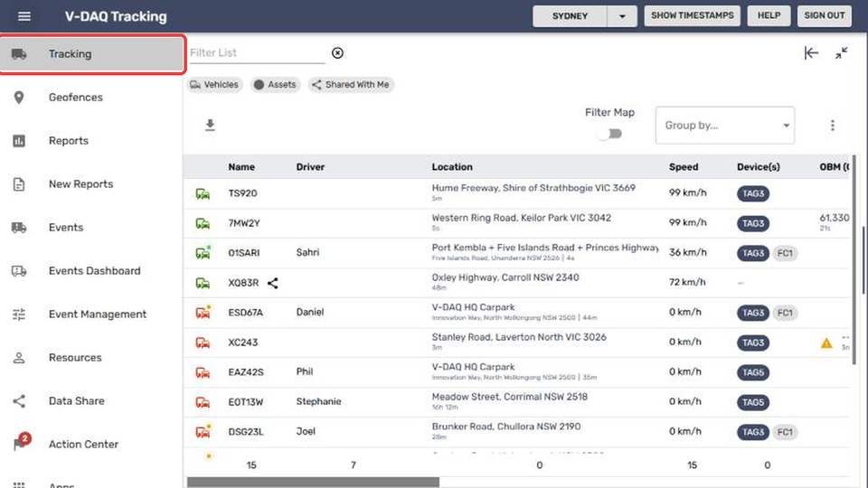This screenshot has width=868, height=488.
Task: Click the FC1 badge on the 01SARI row
Action: point(785,253)
